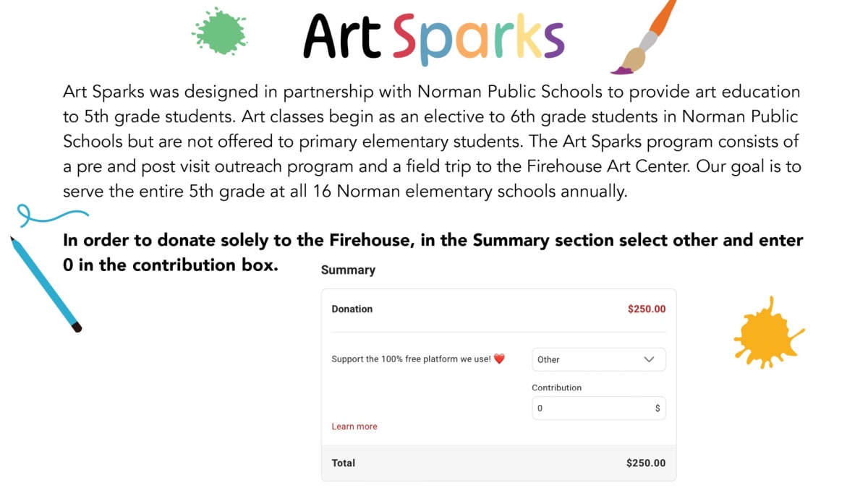The height and width of the screenshot is (488, 868).
Task: Click the Summary heading
Action: pos(348,270)
